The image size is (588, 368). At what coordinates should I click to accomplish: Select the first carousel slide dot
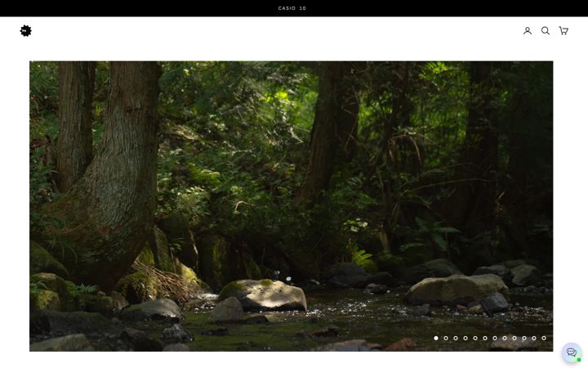tap(436, 338)
